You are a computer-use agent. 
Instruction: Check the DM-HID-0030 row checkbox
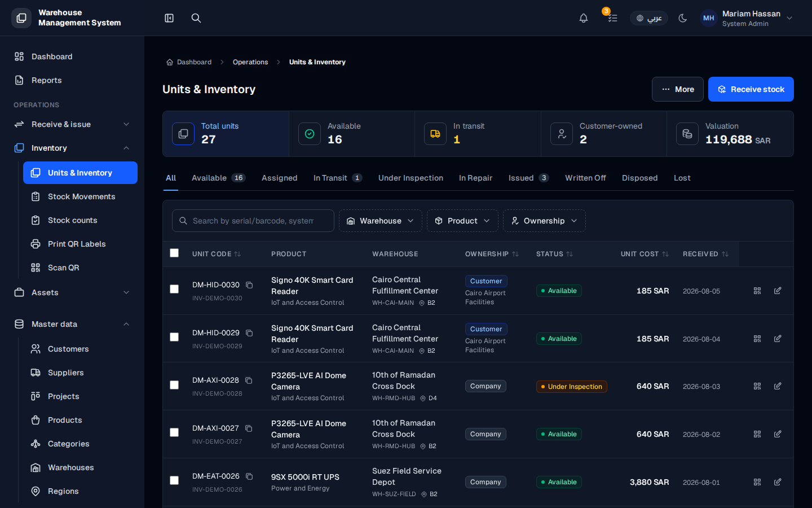point(174,289)
